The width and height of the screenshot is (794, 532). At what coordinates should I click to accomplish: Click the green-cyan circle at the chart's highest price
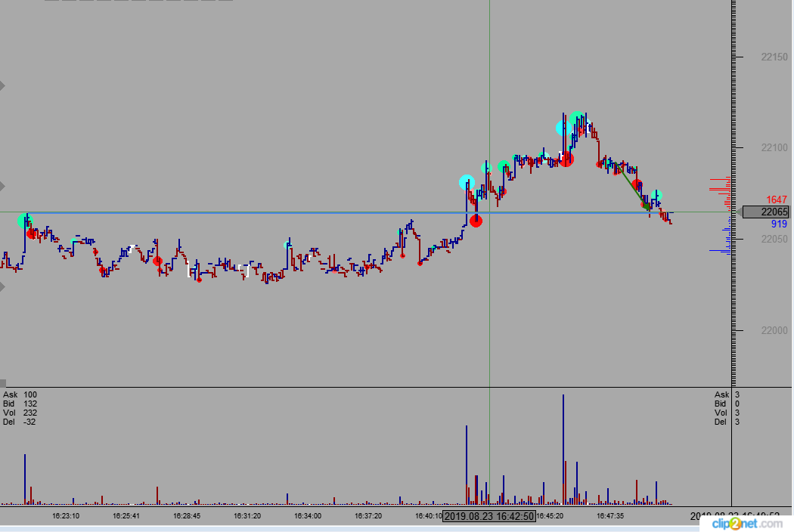pyautogui.click(x=577, y=119)
